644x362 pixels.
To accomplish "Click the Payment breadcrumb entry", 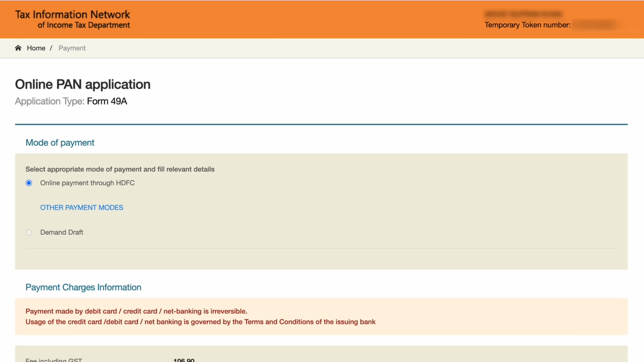I will click(x=72, y=48).
